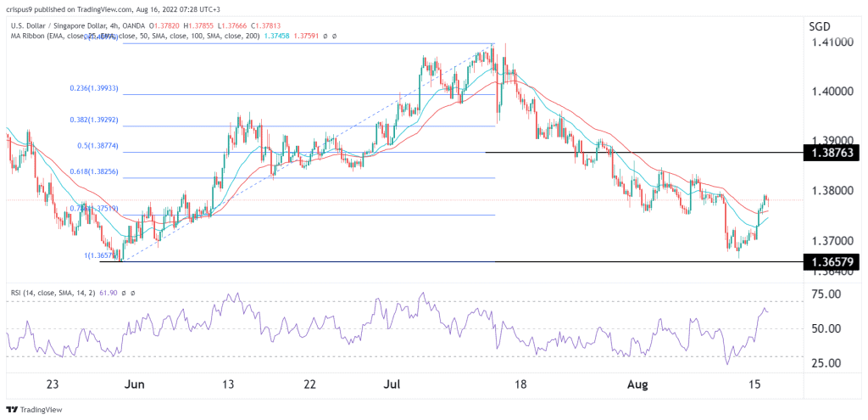Click the Fibonacci 0.5(1.38774) label
The height and width of the screenshot is (420, 868).
click(x=98, y=146)
